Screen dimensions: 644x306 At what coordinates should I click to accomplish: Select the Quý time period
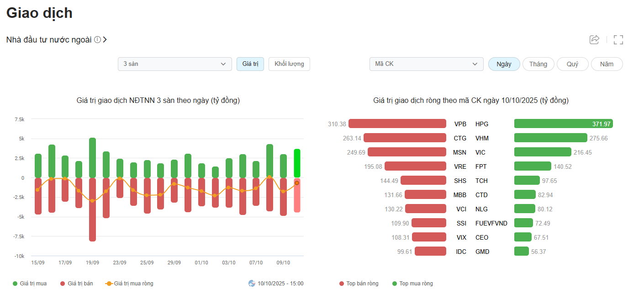[572, 64]
